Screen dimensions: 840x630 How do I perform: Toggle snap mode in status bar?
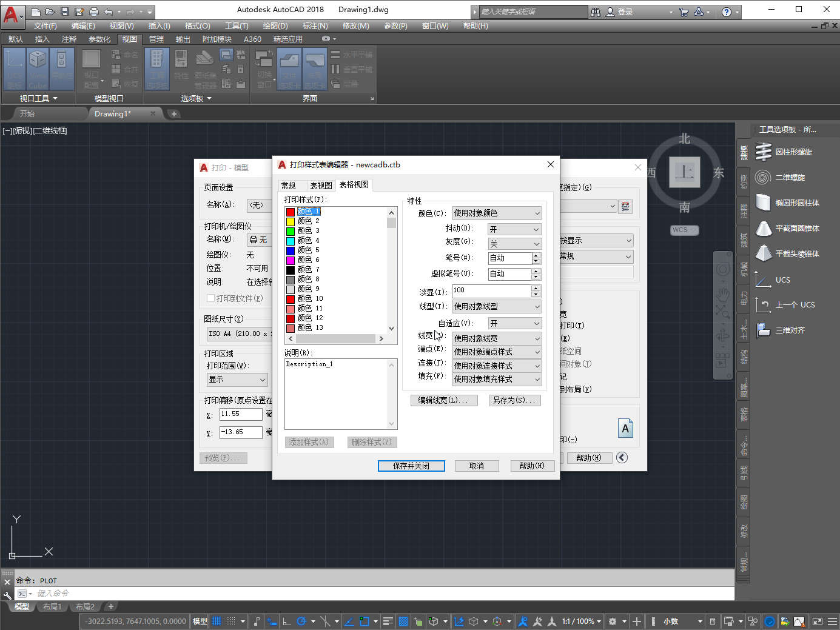pyautogui.click(x=231, y=622)
